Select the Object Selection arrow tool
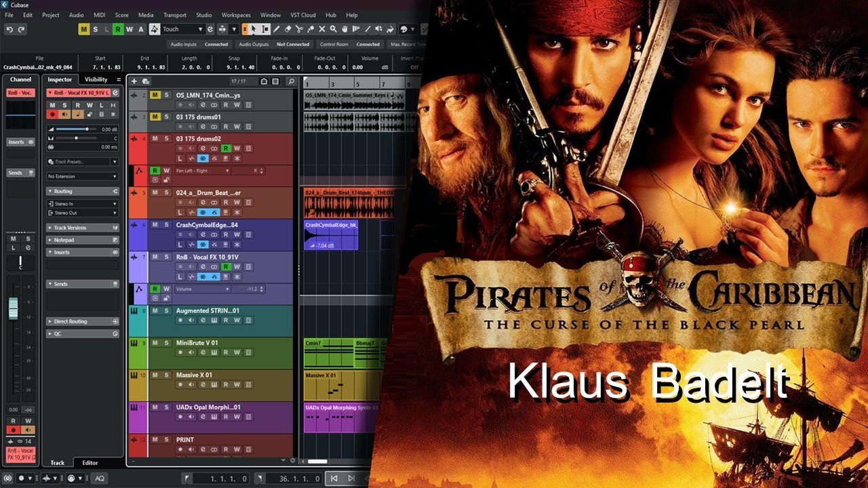Viewport: 868px width, 488px height. tap(253, 29)
